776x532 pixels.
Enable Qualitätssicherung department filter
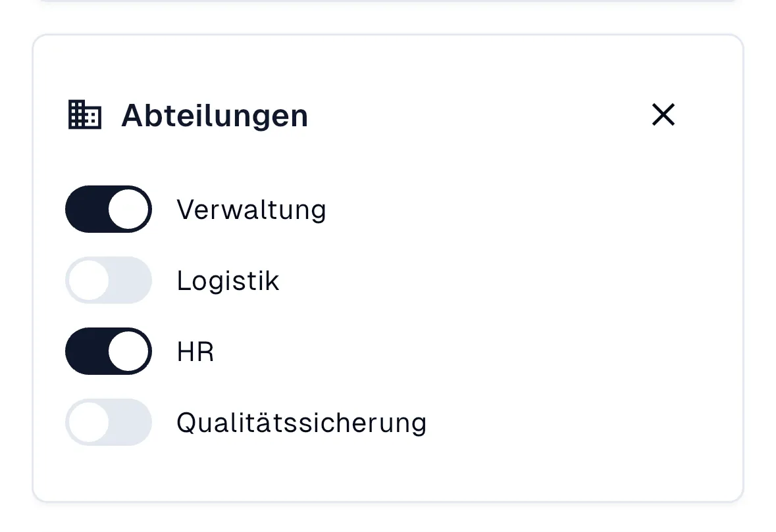click(x=108, y=422)
